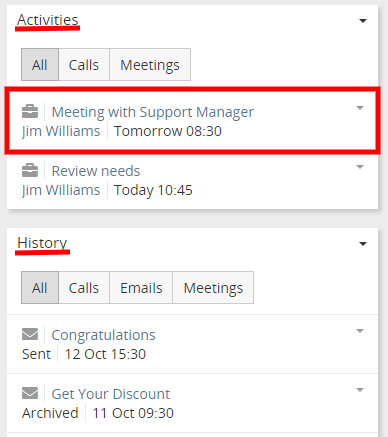388x437 pixels.
Task: Filter History by Emails
Action: coord(141,288)
